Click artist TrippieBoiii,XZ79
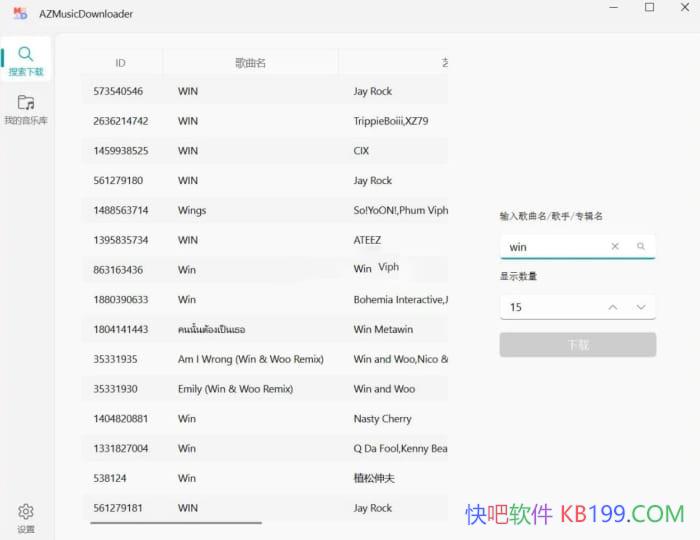Screen dimensions: 700x540 coord(391,121)
